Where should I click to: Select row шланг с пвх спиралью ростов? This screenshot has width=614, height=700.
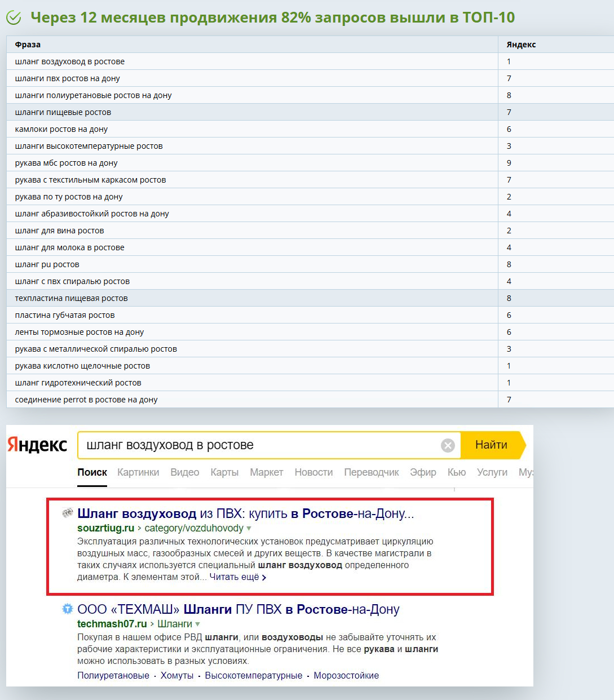[x=310, y=281]
